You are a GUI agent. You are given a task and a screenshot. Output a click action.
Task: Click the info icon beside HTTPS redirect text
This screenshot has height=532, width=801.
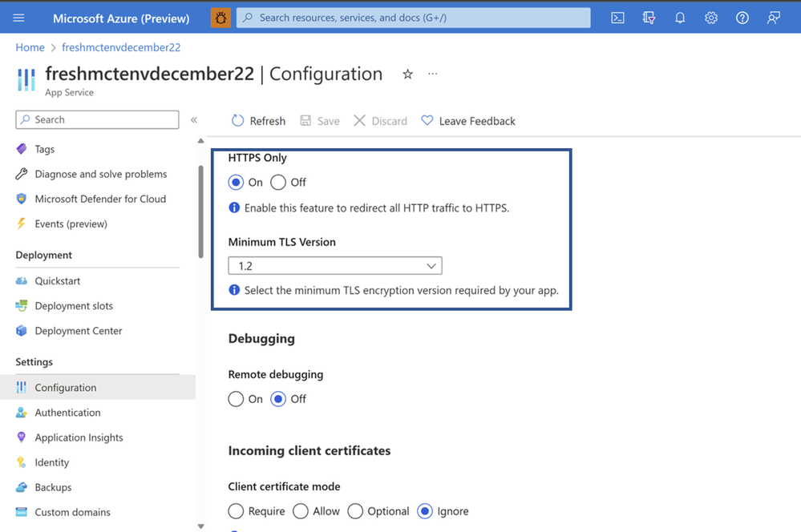(x=234, y=208)
